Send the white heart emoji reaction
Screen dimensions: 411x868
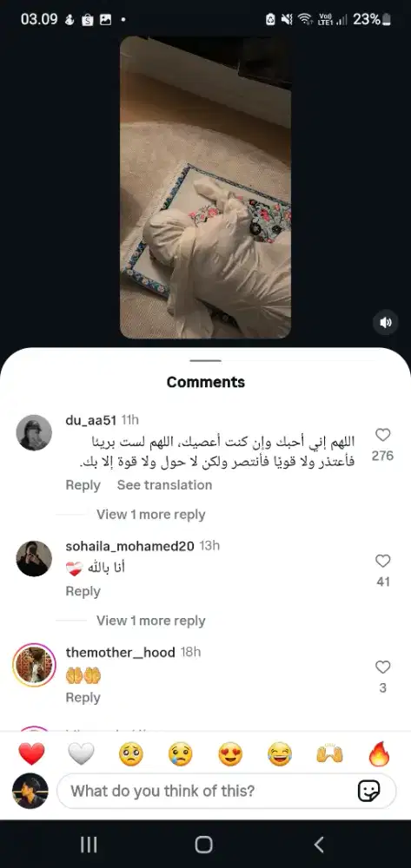click(x=81, y=754)
